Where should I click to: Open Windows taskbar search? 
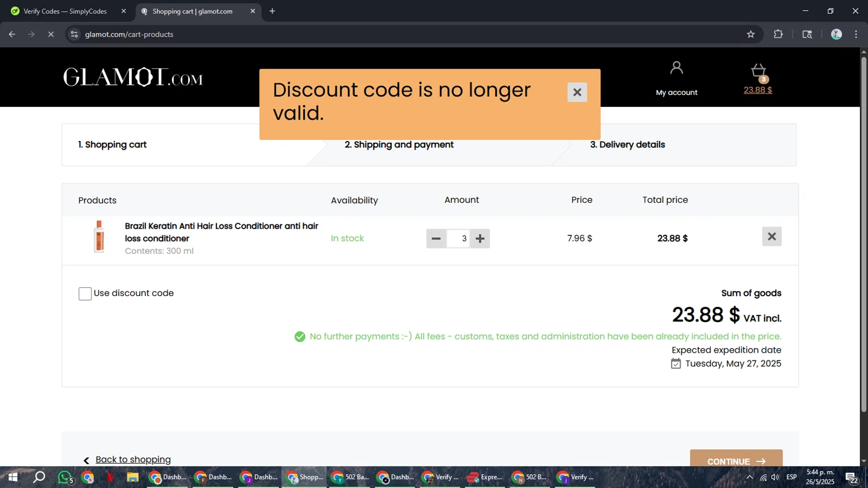(x=39, y=477)
